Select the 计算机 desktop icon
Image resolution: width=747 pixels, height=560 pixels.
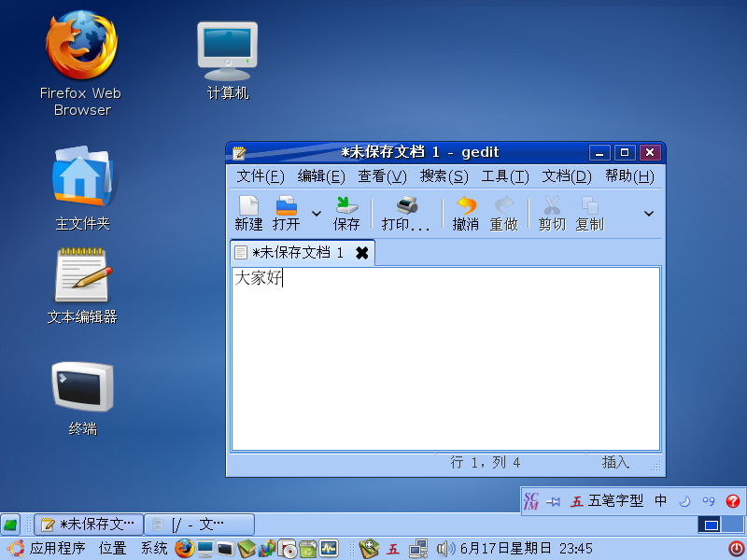click(x=228, y=61)
